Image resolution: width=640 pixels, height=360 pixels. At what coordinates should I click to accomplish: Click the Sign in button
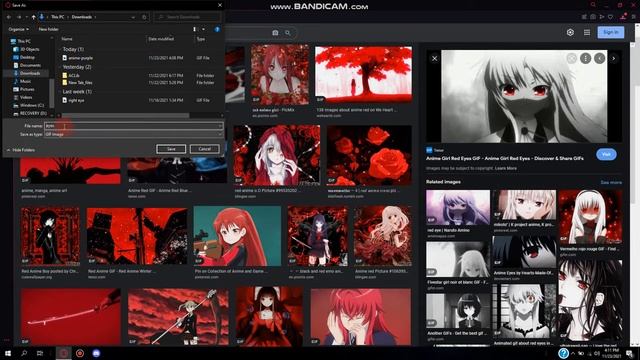[611, 32]
